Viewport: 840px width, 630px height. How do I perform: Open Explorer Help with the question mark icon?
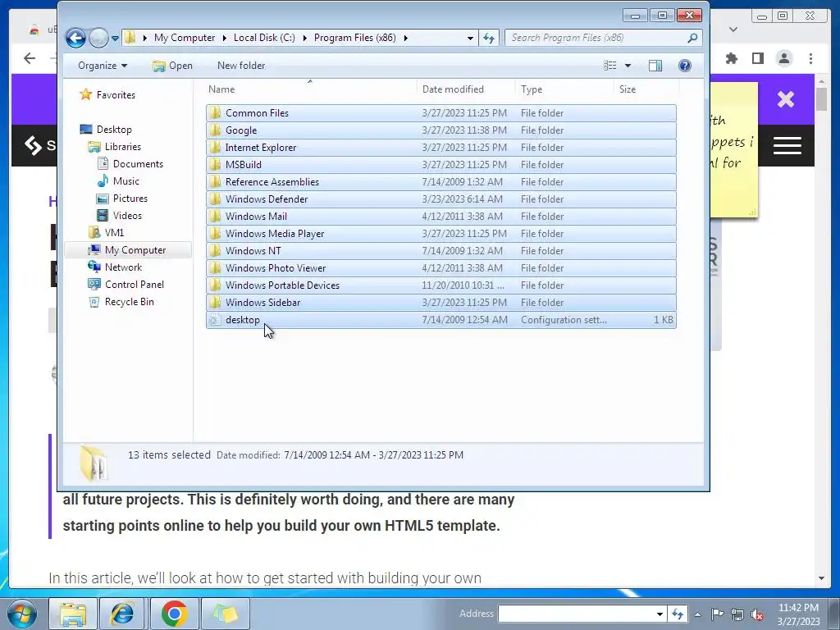click(x=685, y=66)
